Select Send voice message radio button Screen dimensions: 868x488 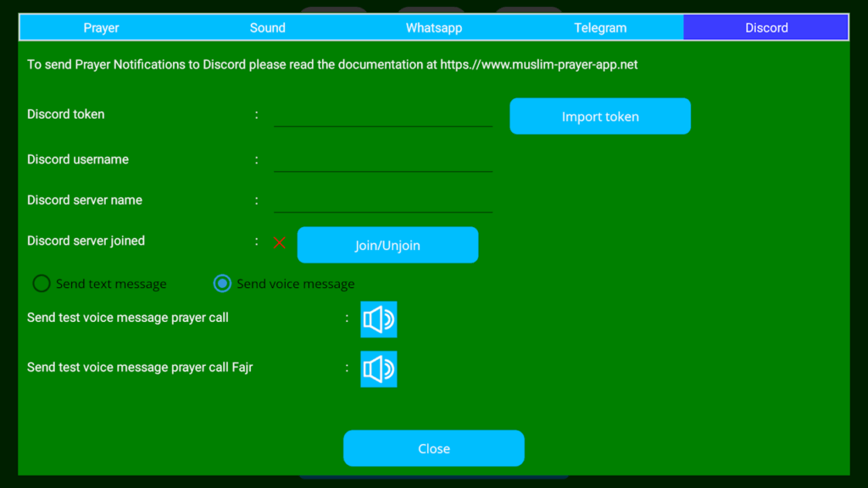[223, 283]
